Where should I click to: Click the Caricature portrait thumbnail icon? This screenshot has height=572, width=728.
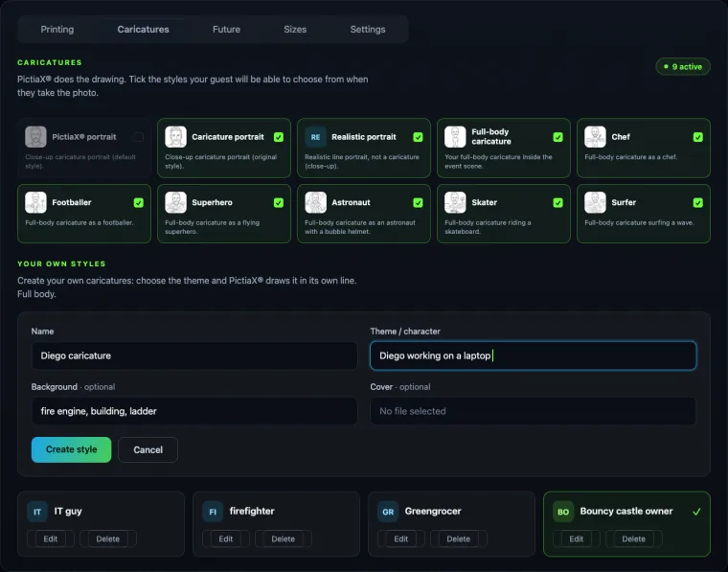(175, 137)
